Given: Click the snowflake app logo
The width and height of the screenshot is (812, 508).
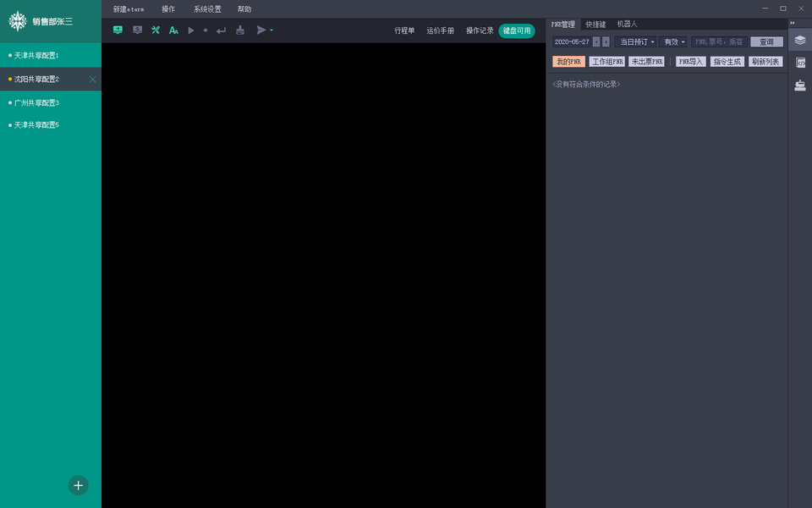Looking at the screenshot, I should coord(18,21).
